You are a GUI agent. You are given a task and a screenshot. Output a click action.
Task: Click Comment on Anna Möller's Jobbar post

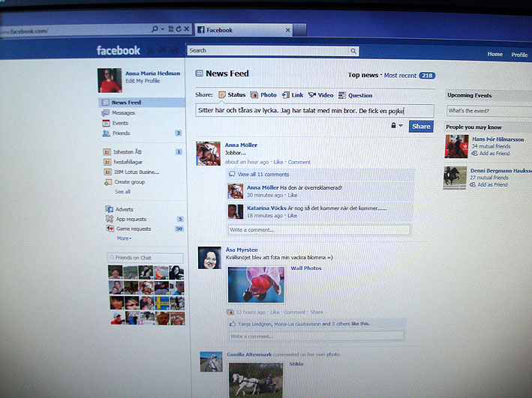coord(299,162)
